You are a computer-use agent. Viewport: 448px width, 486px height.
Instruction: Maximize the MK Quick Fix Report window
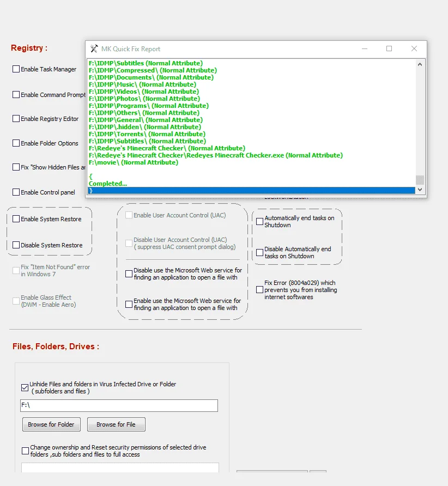pyautogui.click(x=389, y=48)
